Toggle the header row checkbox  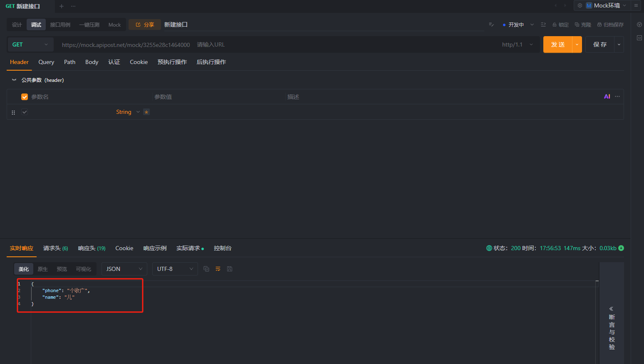click(x=25, y=112)
